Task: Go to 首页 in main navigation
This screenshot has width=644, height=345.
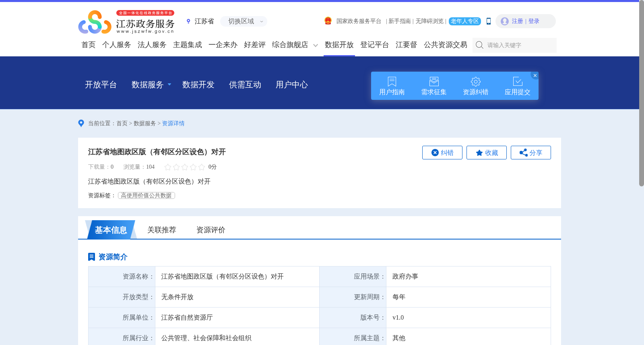Action: click(89, 45)
